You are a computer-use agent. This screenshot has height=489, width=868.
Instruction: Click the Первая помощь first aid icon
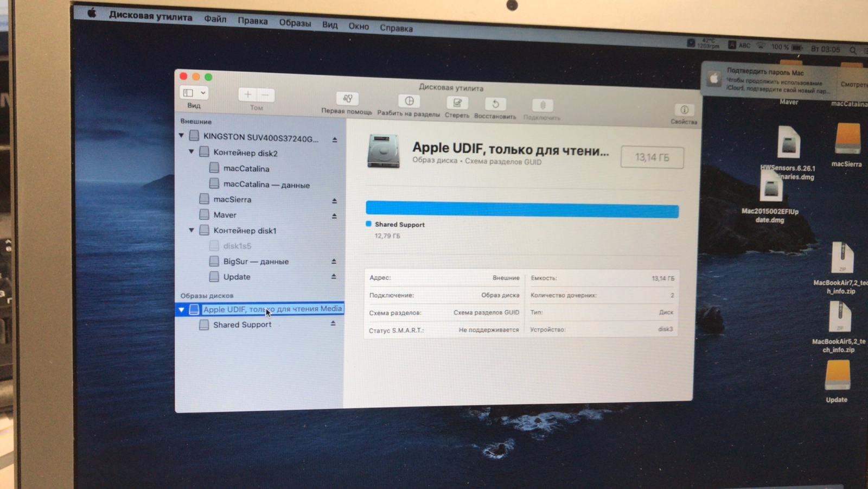[x=347, y=98]
